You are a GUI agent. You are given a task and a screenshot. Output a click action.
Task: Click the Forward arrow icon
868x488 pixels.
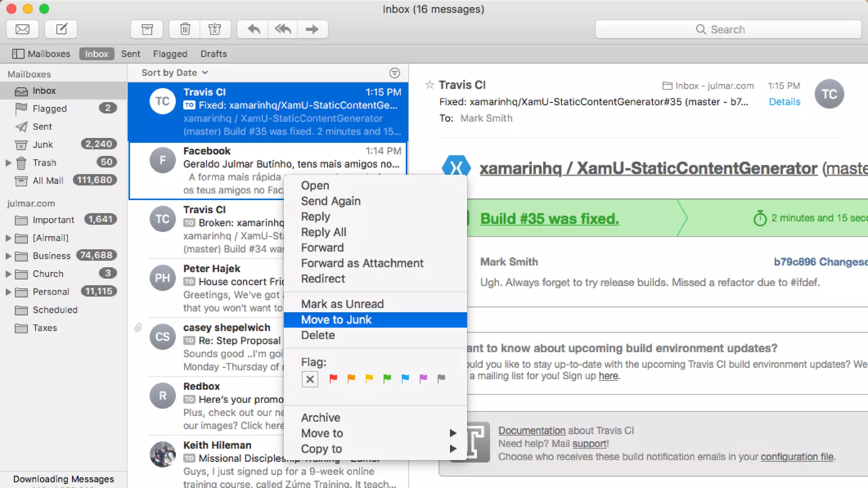coord(312,29)
